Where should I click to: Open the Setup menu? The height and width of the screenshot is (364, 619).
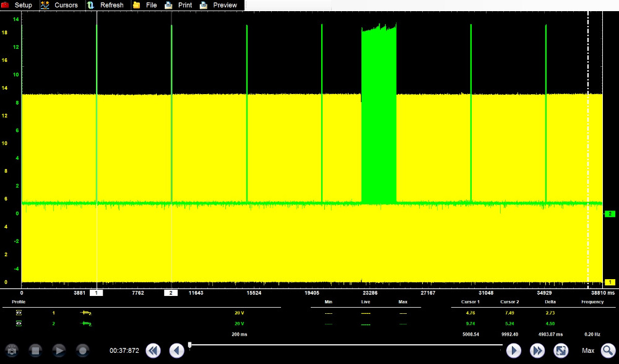(24, 5)
